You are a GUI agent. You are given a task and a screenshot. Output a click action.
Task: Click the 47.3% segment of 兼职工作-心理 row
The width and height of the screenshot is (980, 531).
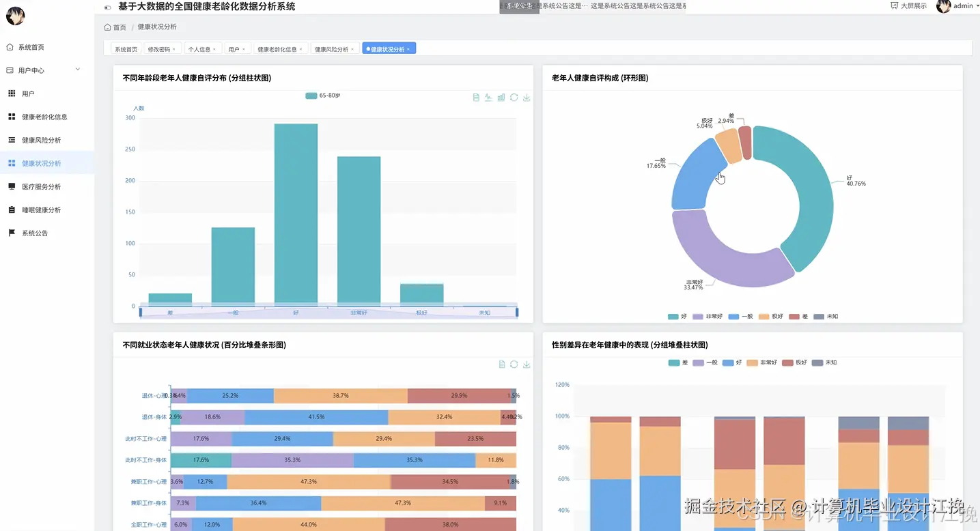pyautogui.click(x=309, y=481)
